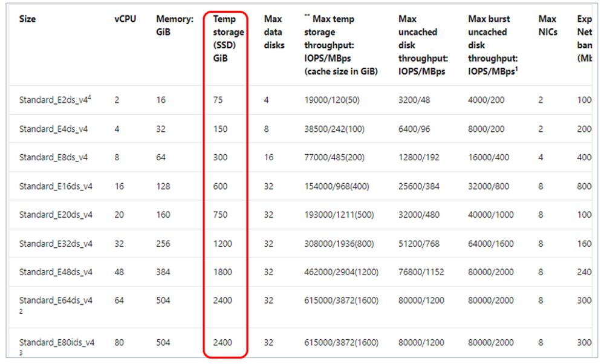This screenshot has width=604, height=364.
Task: Click the Temp storage (SSD) GiB header
Action: [229, 39]
